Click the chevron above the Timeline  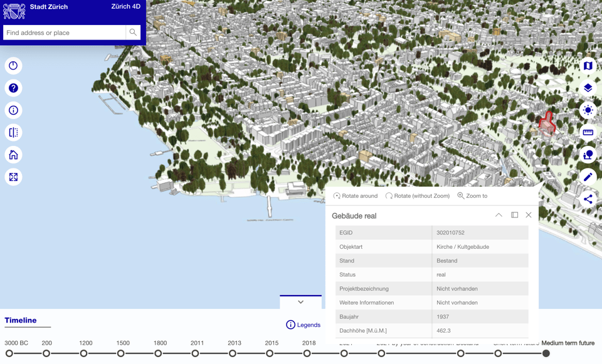pos(300,301)
